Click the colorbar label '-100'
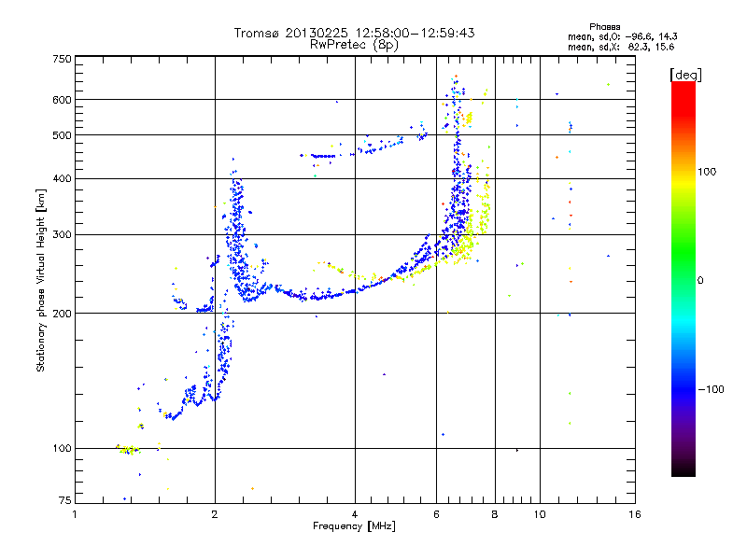This screenshot has width=747, height=560. tap(711, 389)
